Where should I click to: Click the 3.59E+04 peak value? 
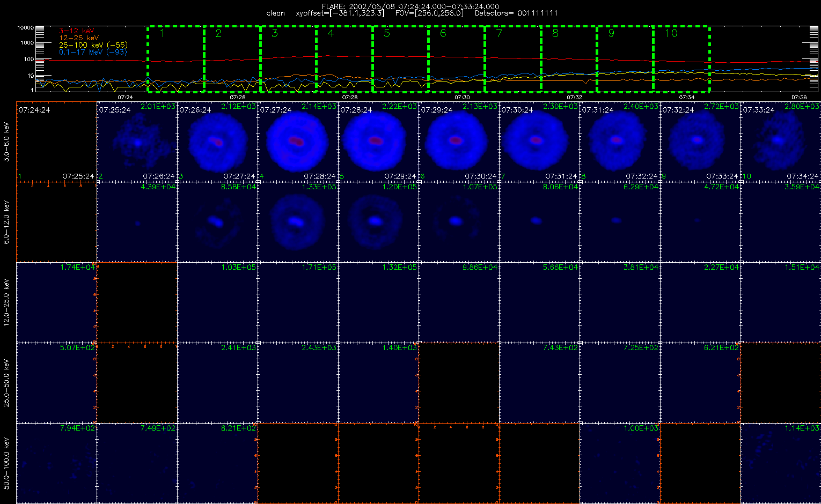[x=802, y=187]
